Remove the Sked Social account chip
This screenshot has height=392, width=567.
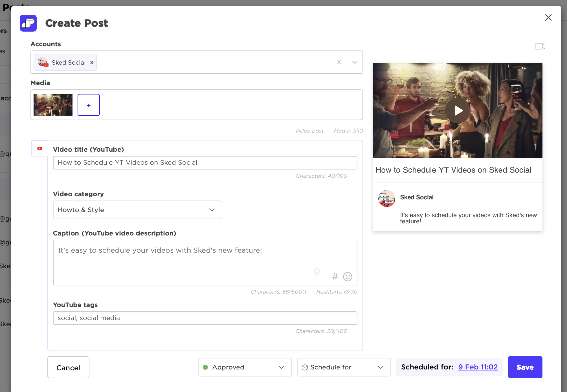(x=92, y=62)
